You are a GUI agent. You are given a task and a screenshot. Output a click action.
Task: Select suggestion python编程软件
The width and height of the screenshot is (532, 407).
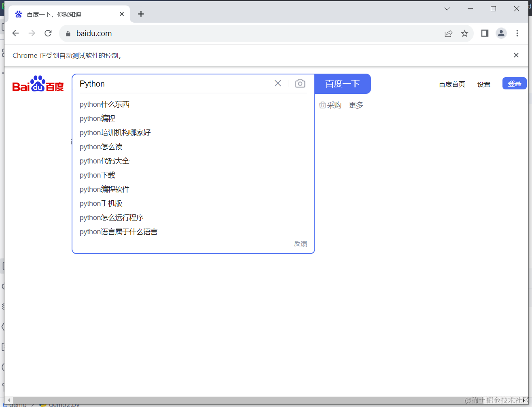(104, 189)
